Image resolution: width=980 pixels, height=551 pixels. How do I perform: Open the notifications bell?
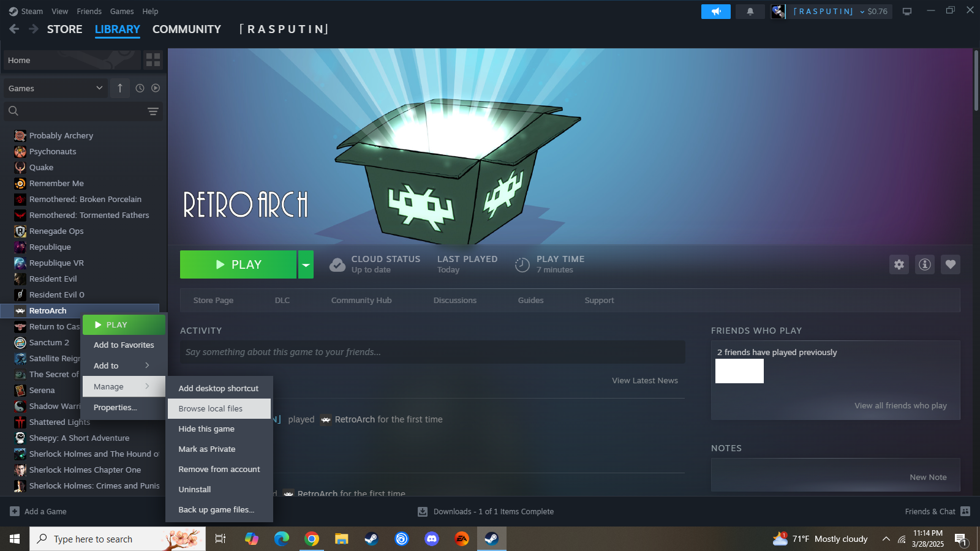click(750, 12)
